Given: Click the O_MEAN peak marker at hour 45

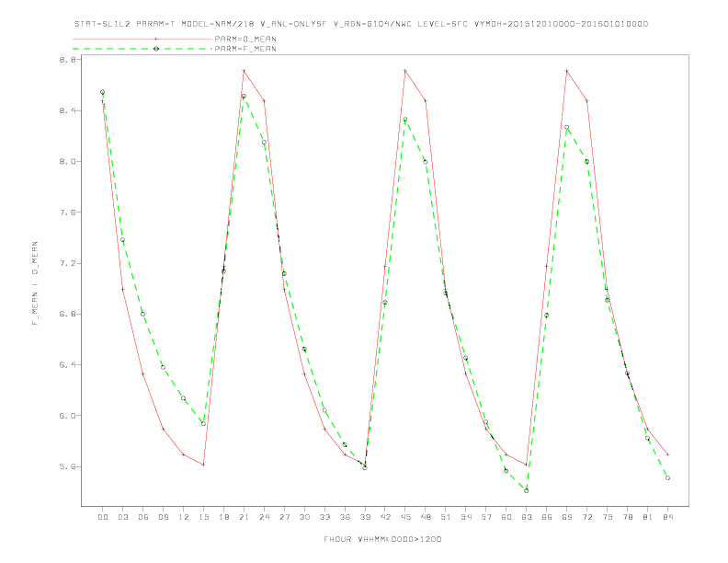Looking at the screenshot, I should [405, 71].
